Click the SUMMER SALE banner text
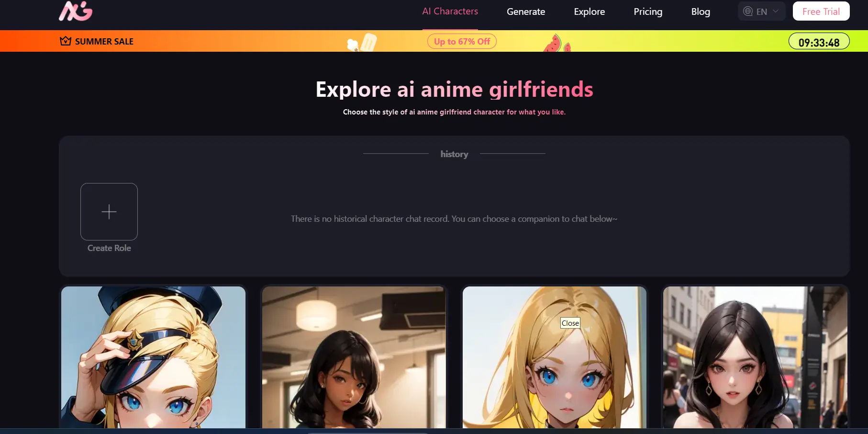Viewport: 868px width, 434px height. coord(104,42)
